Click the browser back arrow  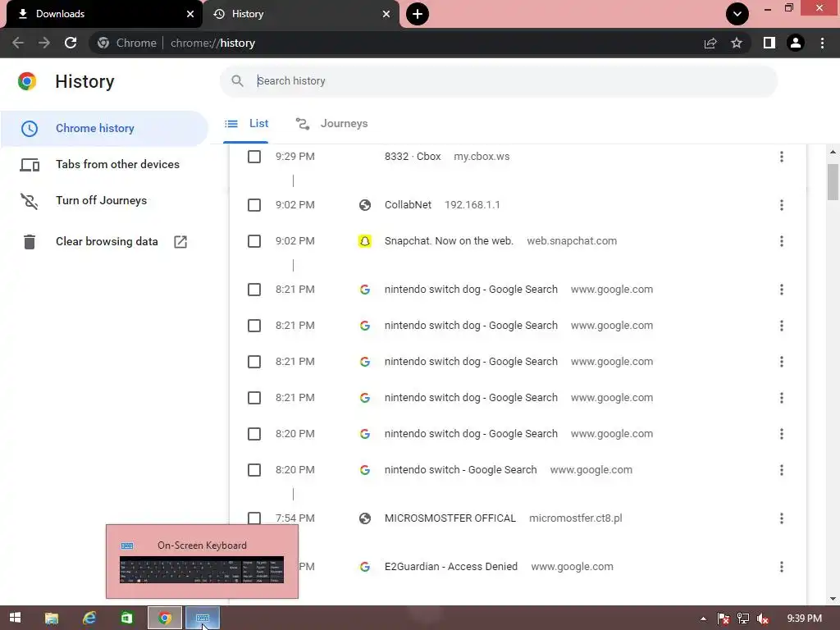18,43
